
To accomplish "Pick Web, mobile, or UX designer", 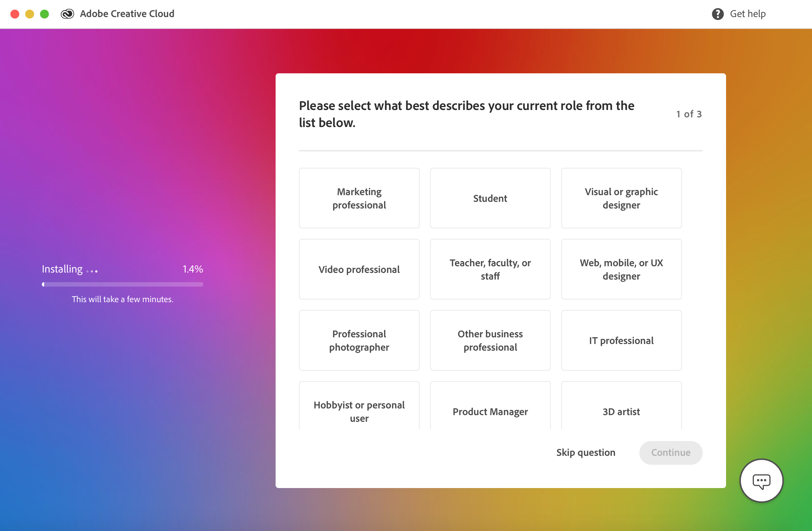I will (x=621, y=269).
